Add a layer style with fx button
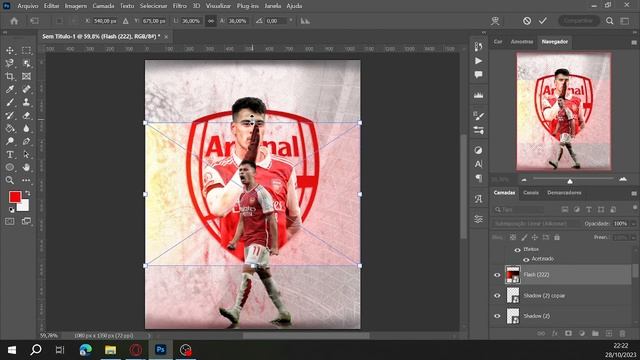Image resolution: width=640 pixels, height=360 pixels. pyautogui.click(x=555, y=333)
